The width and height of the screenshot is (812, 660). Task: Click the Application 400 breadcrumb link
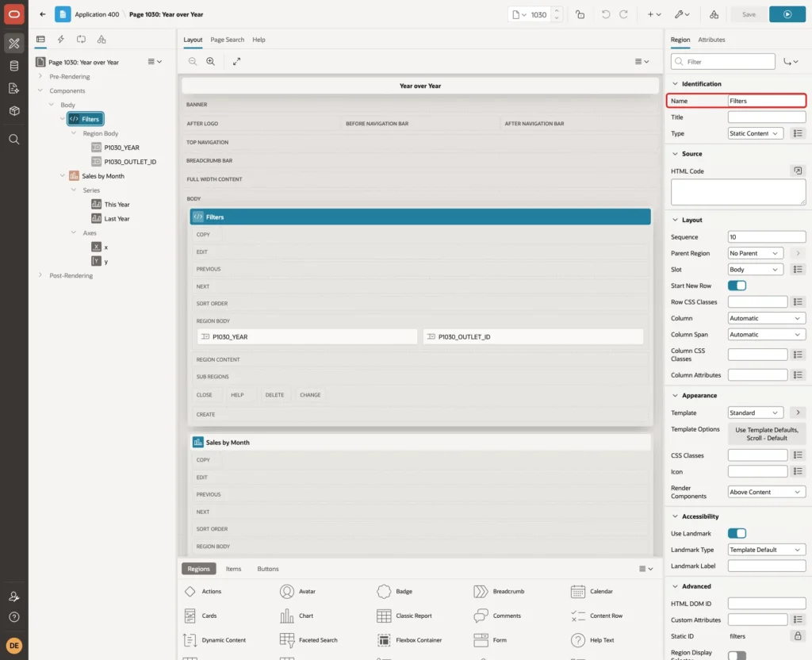[x=97, y=14]
